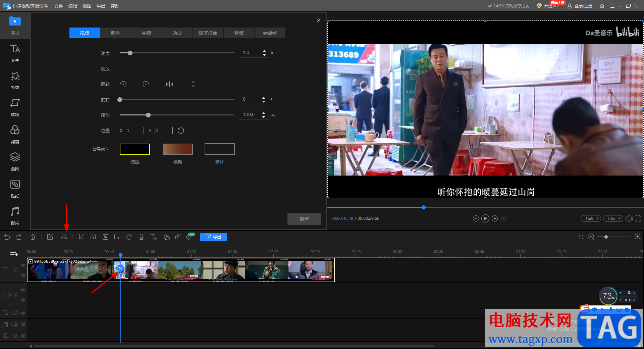The width and height of the screenshot is (644, 349).
Task: Click the blue 导出 export button
Action: [213, 237]
